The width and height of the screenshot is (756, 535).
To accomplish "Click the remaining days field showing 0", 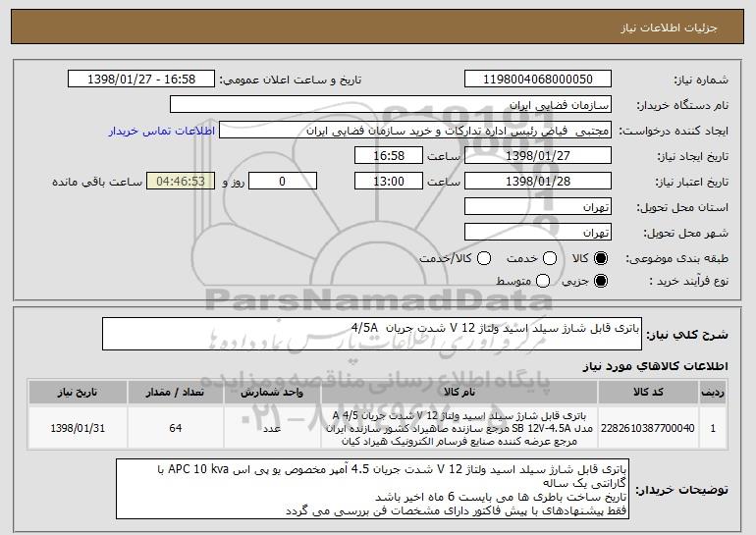I will (x=283, y=182).
